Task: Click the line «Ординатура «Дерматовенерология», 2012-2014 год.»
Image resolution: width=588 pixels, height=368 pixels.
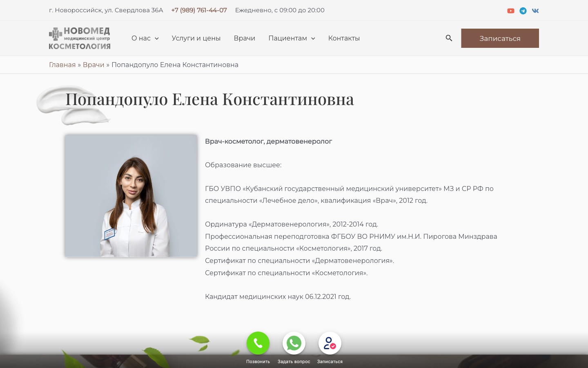Action: [x=292, y=224]
